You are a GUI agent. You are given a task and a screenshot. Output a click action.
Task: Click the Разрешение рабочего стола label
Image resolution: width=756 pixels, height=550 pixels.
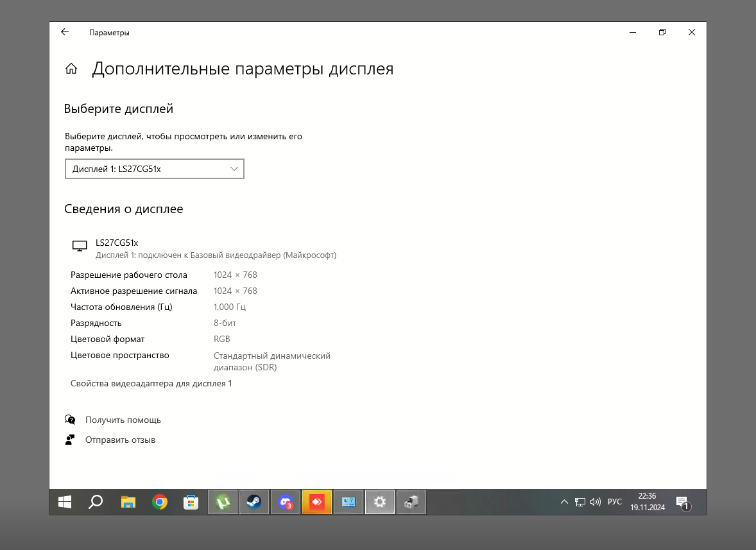[x=129, y=275]
